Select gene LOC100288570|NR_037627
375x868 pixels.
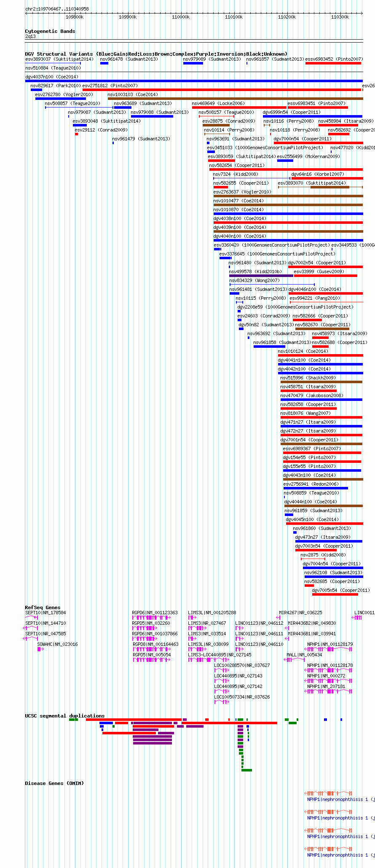click(242, 665)
